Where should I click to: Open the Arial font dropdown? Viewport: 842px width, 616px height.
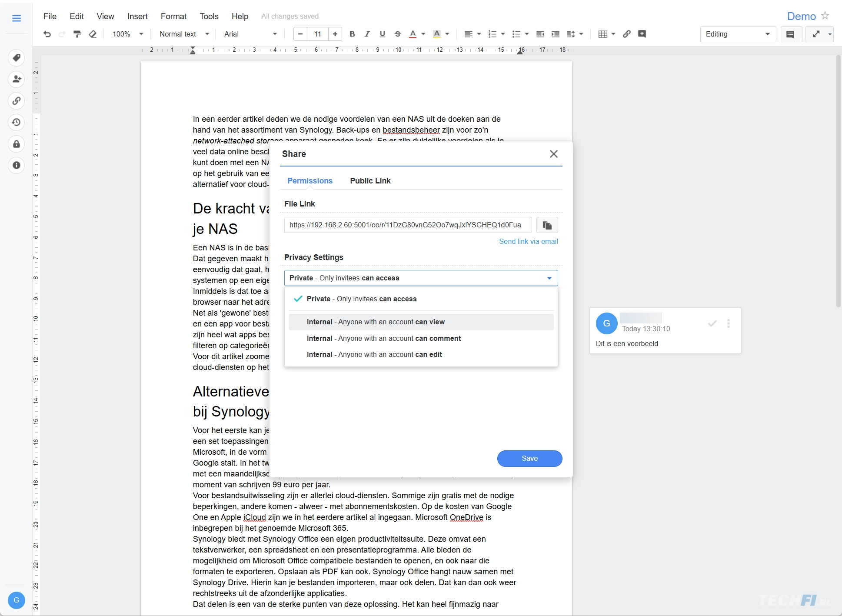point(251,34)
